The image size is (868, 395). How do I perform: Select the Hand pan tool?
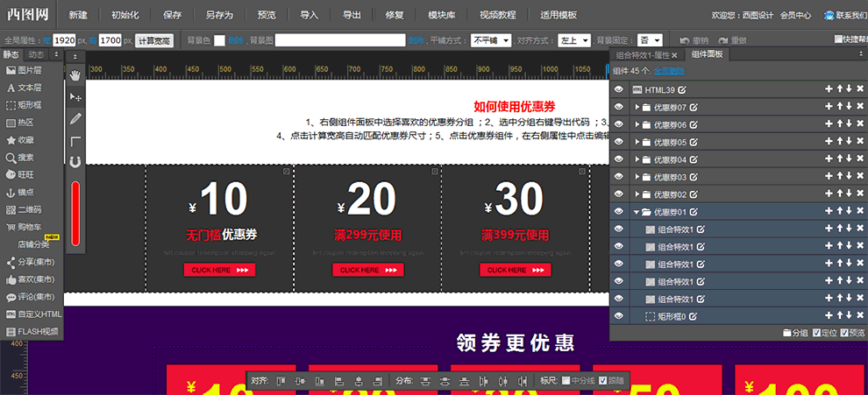point(75,75)
